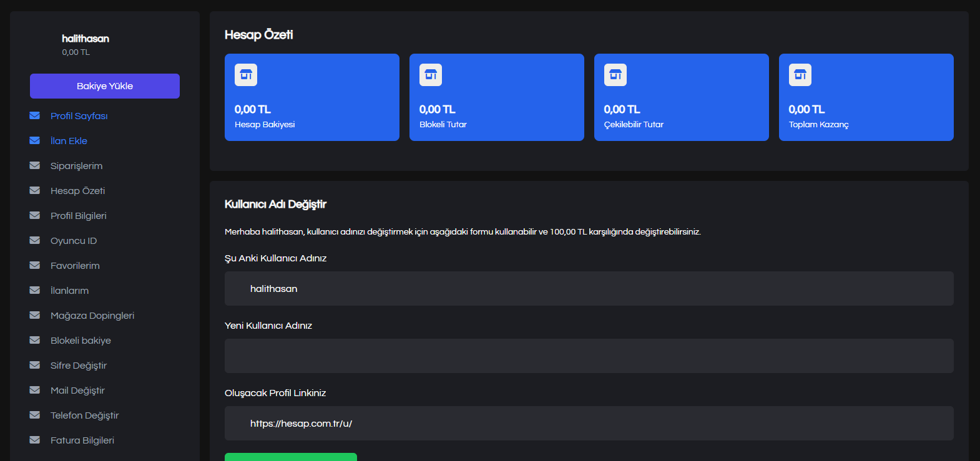Image resolution: width=980 pixels, height=461 pixels.
Task: Click the Toplam Kazanç label
Action: [819, 125]
